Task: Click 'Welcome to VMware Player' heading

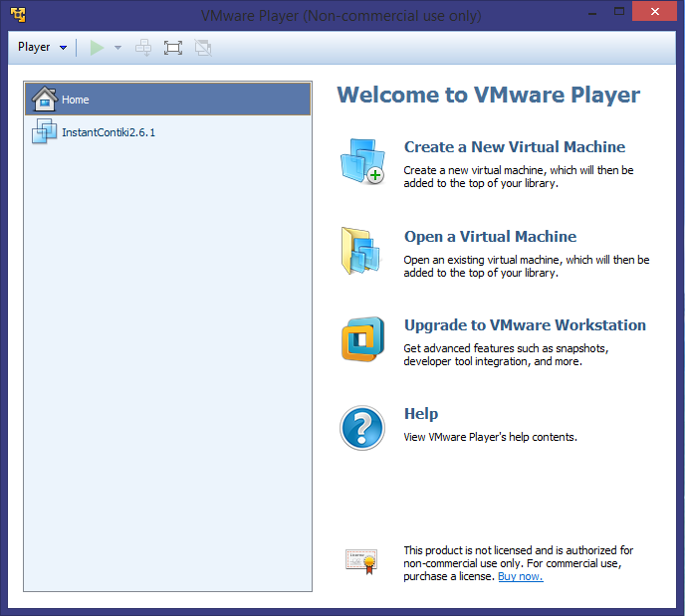Action: pos(489,95)
